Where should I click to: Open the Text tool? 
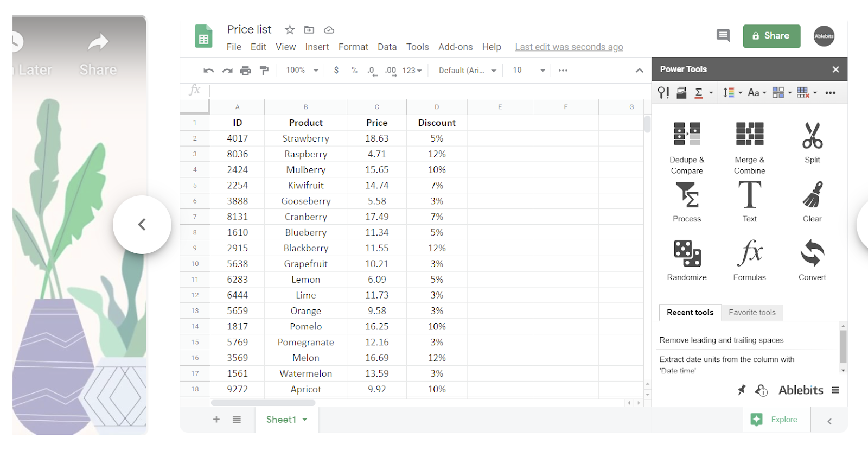coord(750,202)
